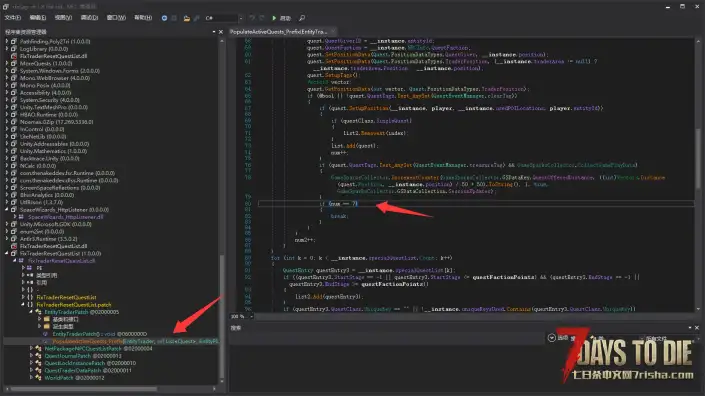
Task: Expand the System.Windows.Forms assembly node
Action: [x=7, y=71]
